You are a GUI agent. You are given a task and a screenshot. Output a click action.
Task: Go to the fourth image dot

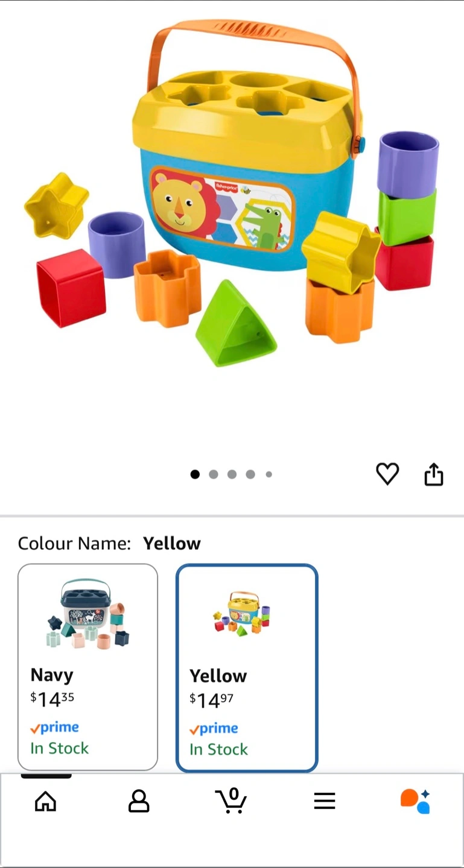click(x=250, y=474)
